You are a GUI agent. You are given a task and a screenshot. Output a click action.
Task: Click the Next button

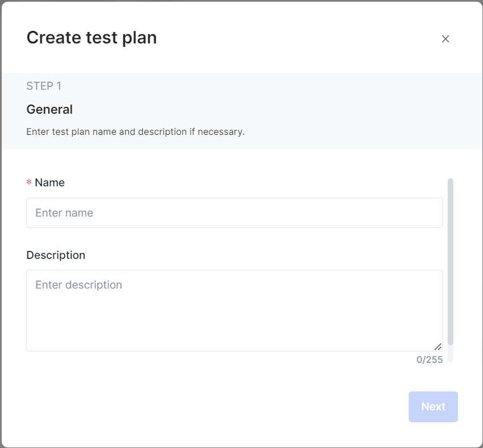[433, 407]
